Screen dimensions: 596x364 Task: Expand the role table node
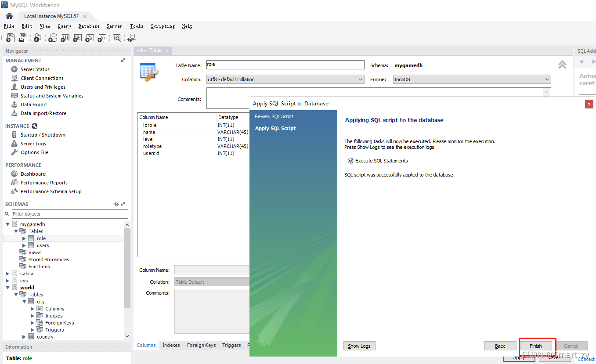[24, 238]
